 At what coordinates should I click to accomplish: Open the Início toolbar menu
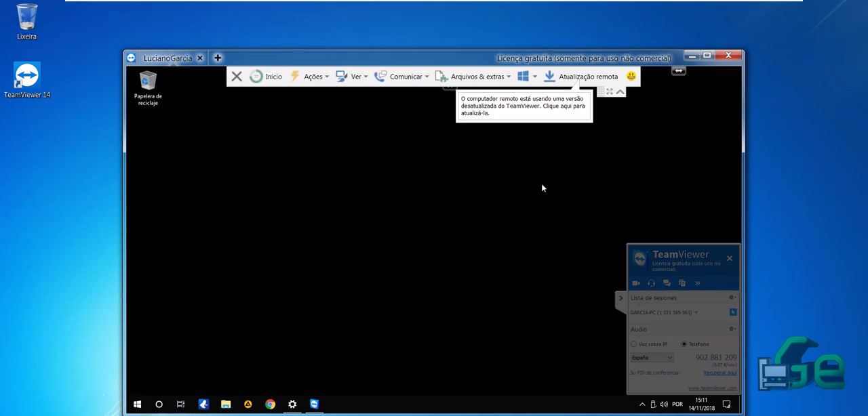266,77
